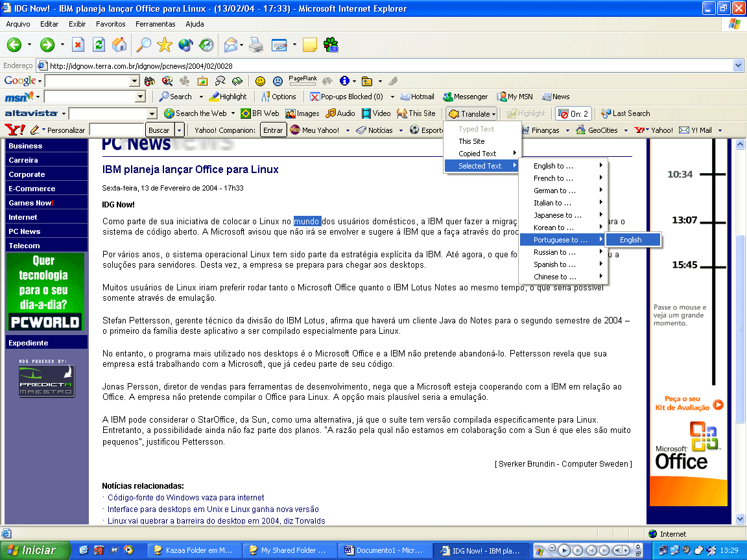747x560 pixels.
Task: Open Y! Mail from Yahoo toolbar
Action: pos(696,130)
